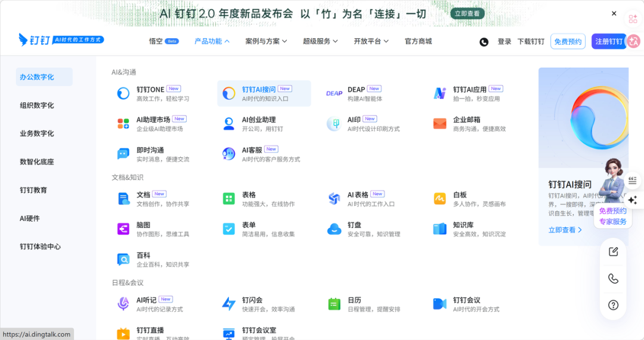
Task: Click the 登录 link
Action: point(504,42)
